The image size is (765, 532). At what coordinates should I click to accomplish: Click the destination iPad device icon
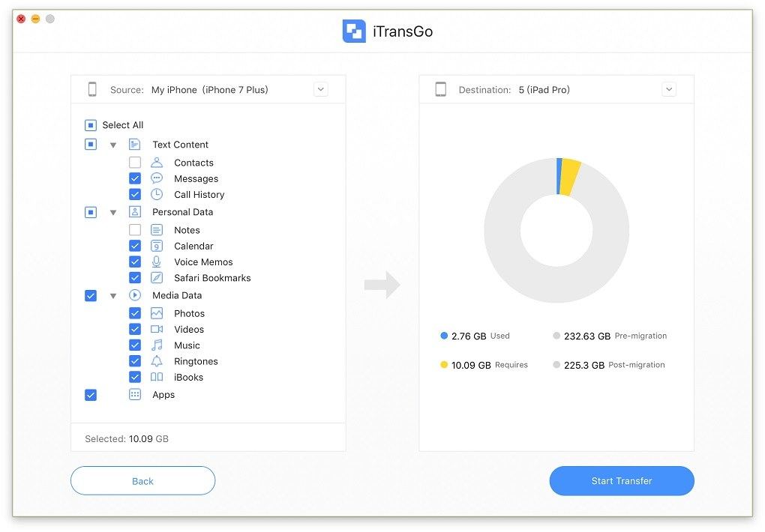(440, 89)
